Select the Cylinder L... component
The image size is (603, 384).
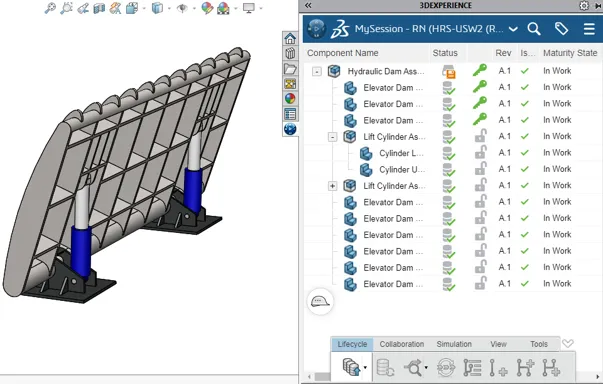click(x=402, y=153)
